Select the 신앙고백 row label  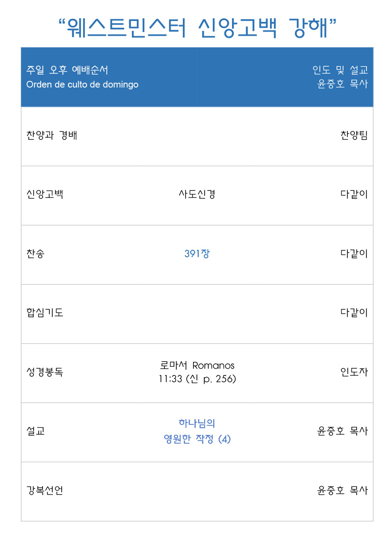pos(45,194)
